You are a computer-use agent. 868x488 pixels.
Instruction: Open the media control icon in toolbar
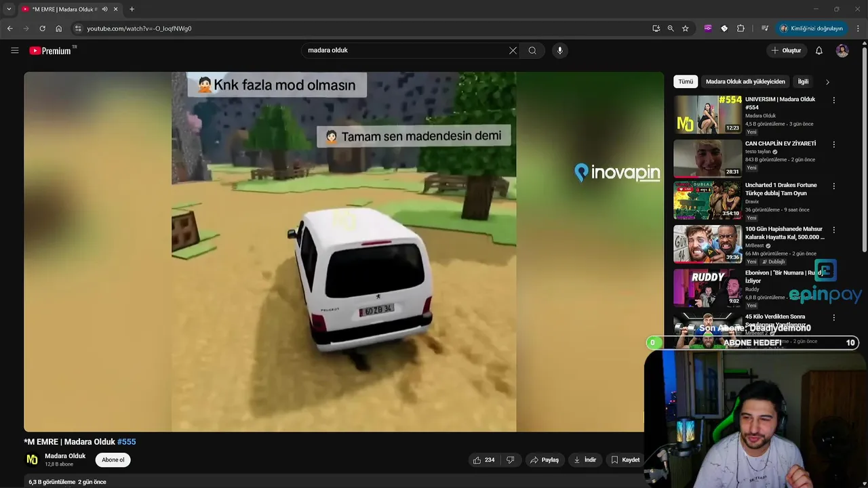point(764,28)
